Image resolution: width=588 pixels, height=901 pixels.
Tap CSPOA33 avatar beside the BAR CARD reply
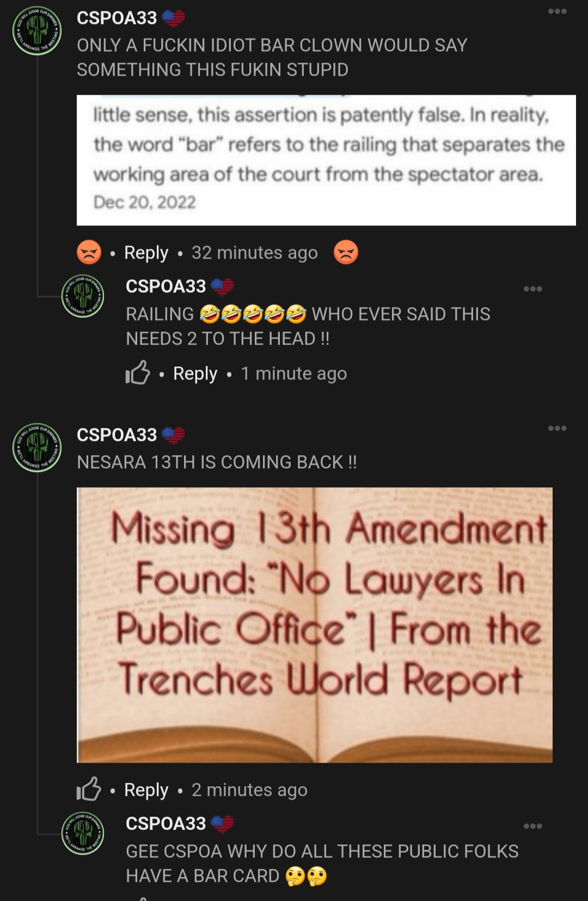click(x=83, y=833)
